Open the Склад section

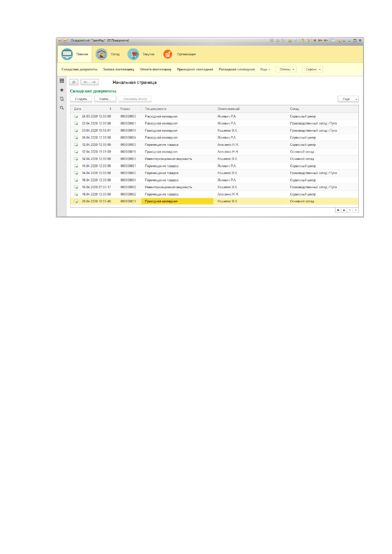click(108, 54)
